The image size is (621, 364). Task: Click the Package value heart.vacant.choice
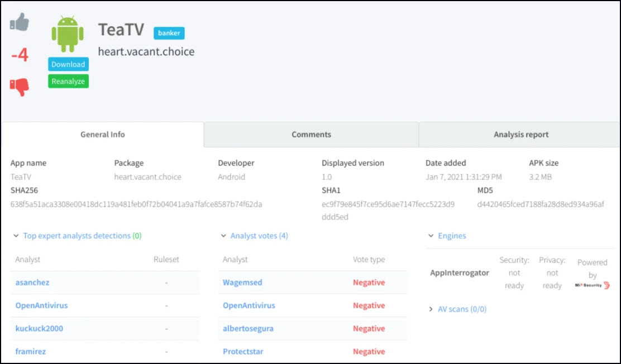pos(148,177)
